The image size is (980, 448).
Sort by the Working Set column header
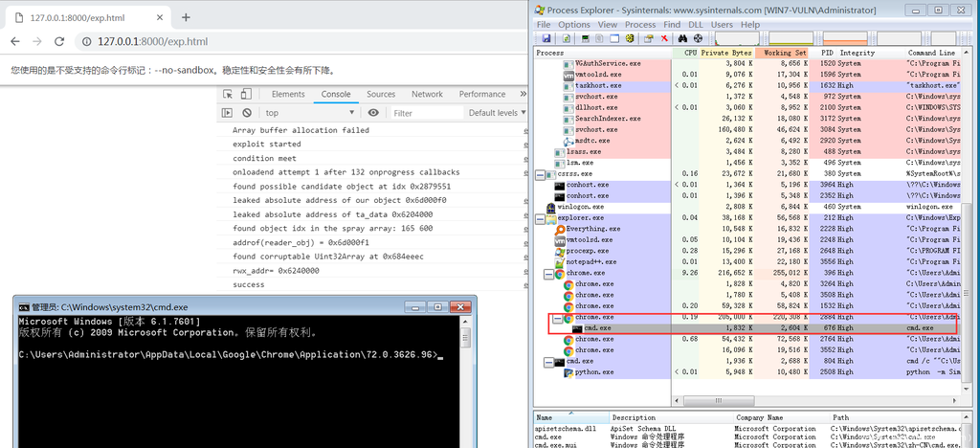click(x=785, y=53)
